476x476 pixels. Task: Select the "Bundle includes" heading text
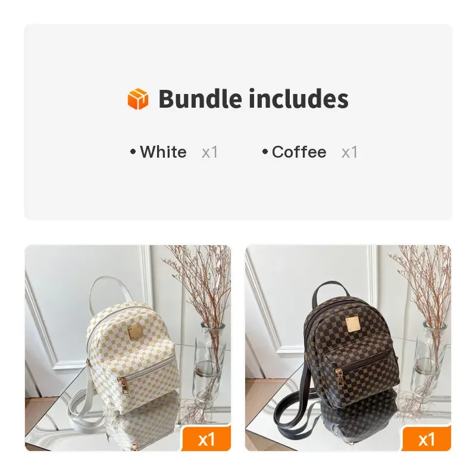pyautogui.click(x=253, y=99)
